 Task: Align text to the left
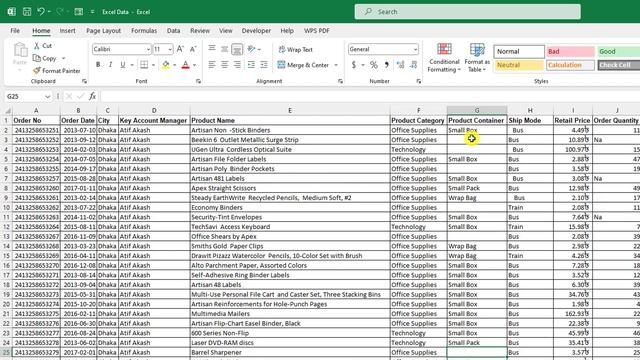coord(212,65)
